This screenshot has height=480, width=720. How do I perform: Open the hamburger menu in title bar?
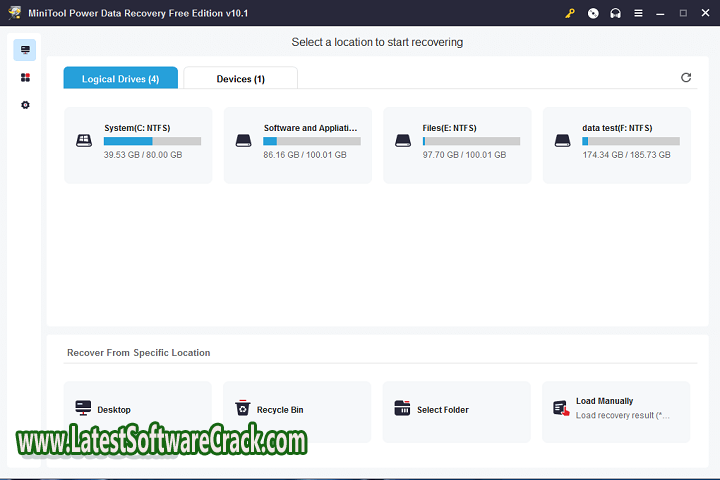pos(639,13)
